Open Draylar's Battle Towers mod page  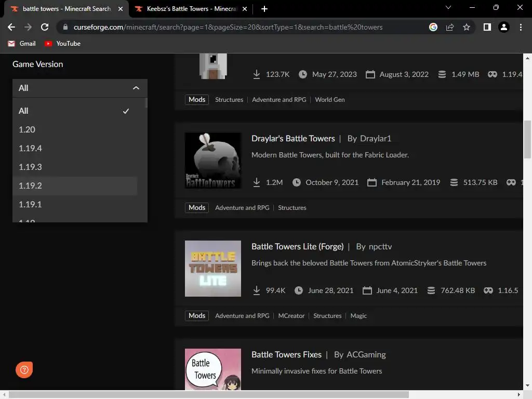point(293,138)
